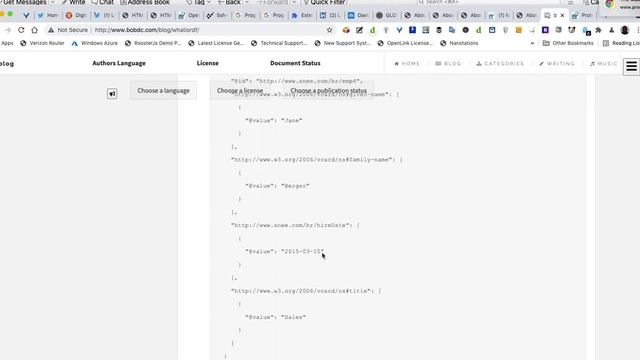Open the Apps bookmarks shortcut

click(7, 43)
